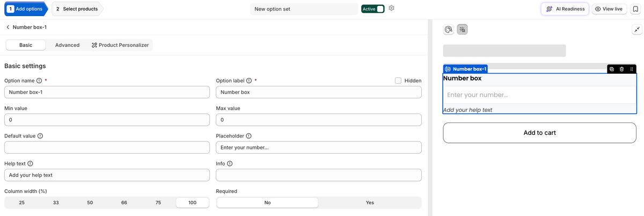Set column width to 100
This screenshot has width=644, height=216.
click(192, 203)
